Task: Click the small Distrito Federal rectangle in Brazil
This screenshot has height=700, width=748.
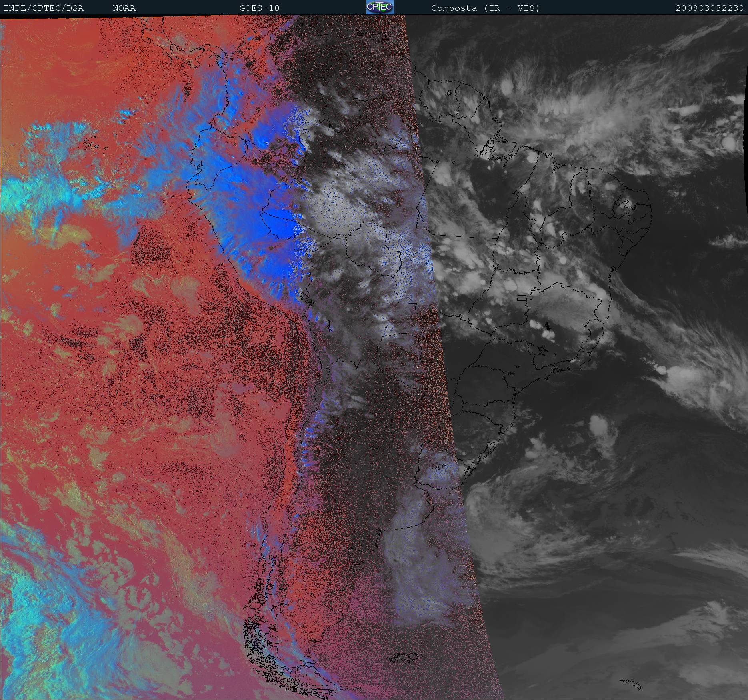Action: (x=522, y=298)
